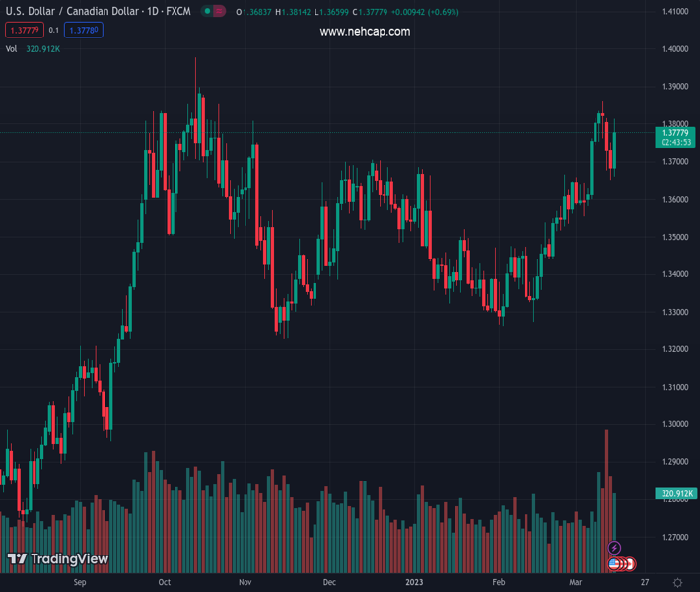Click the 2023 label on time axis

tap(417, 583)
